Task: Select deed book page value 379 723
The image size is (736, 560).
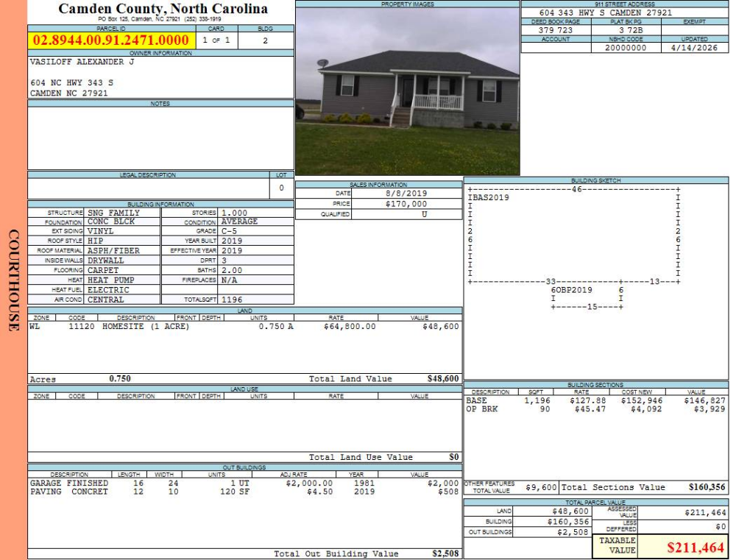Action: [556, 30]
